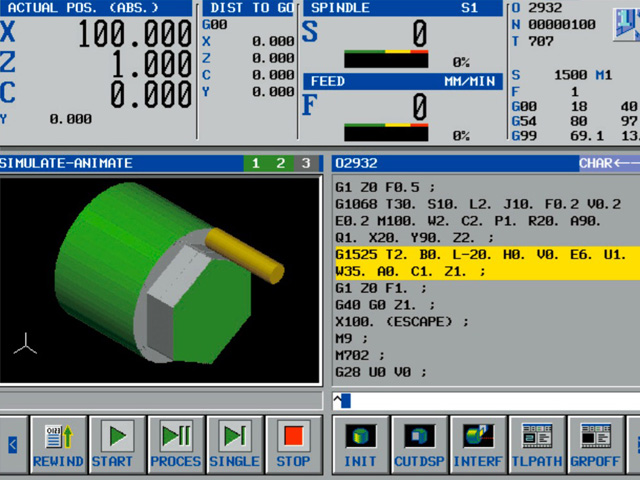This screenshot has width=640, height=480.
Task: Open the CUTDSP cut display
Action: pyautogui.click(x=419, y=445)
